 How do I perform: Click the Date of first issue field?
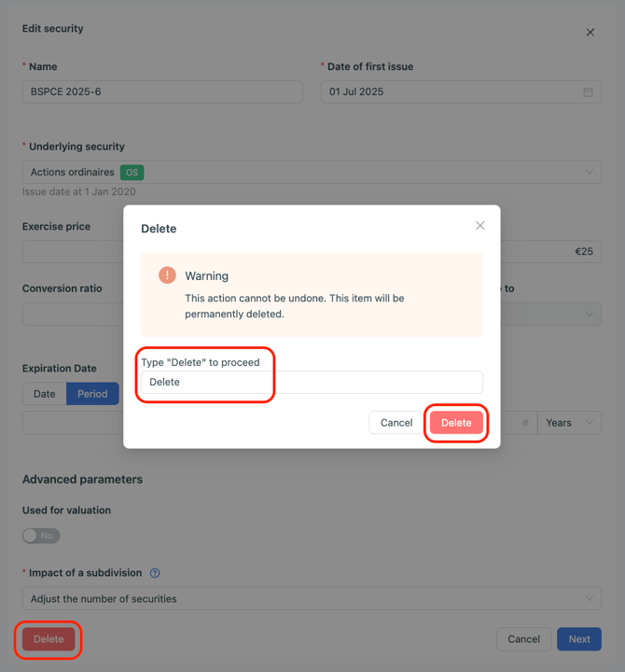point(451,91)
